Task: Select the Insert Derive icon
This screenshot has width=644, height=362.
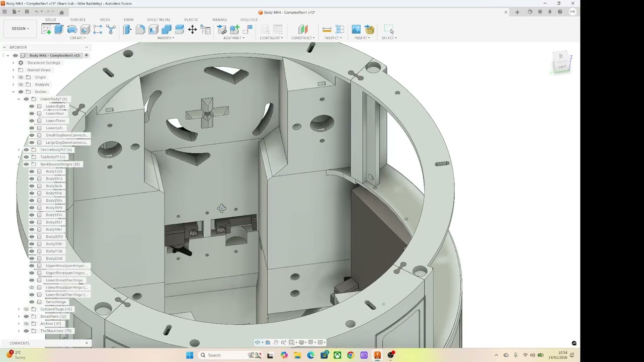Action: coord(369,30)
